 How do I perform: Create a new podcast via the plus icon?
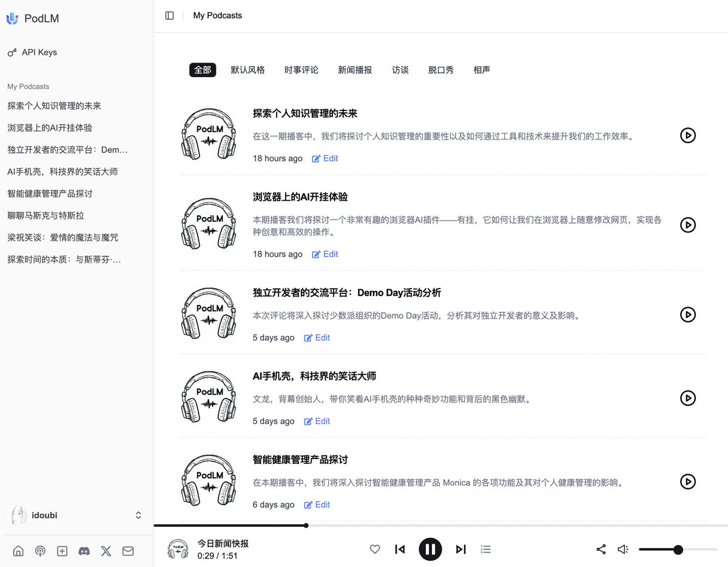coord(62,551)
